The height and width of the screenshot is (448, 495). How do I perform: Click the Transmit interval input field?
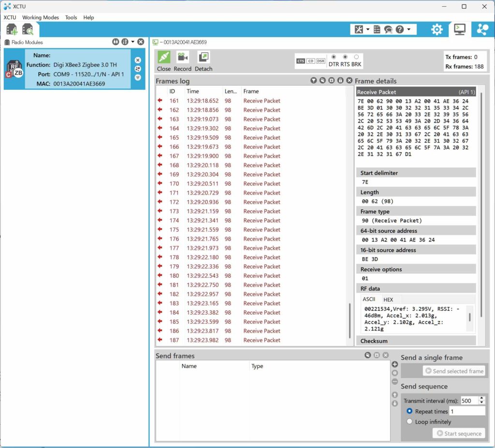point(469,401)
